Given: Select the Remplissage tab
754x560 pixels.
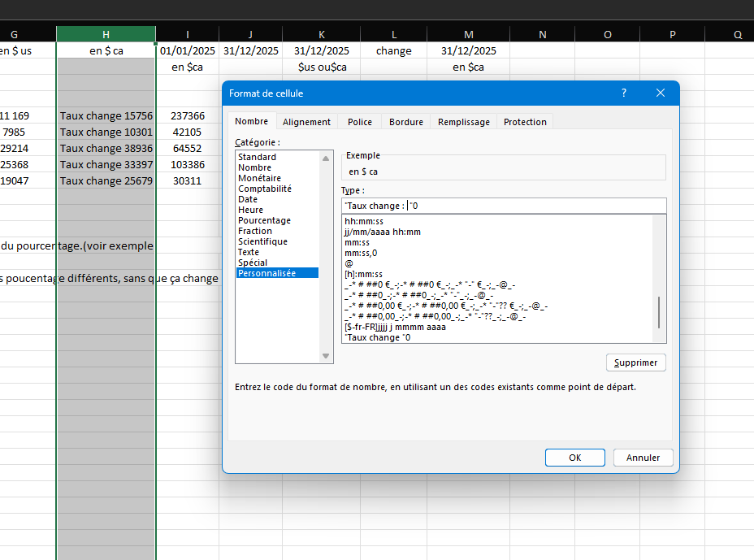Looking at the screenshot, I should pyautogui.click(x=463, y=122).
